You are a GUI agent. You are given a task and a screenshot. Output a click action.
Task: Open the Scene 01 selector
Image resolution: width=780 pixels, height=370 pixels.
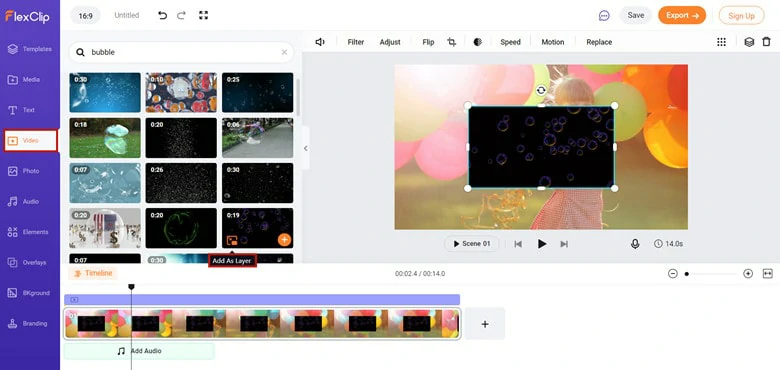pos(471,244)
